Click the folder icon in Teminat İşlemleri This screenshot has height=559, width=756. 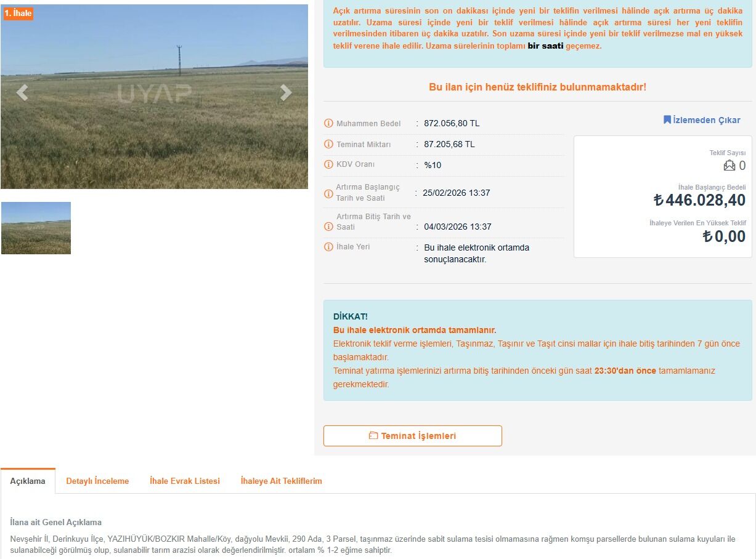click(373, 436)
